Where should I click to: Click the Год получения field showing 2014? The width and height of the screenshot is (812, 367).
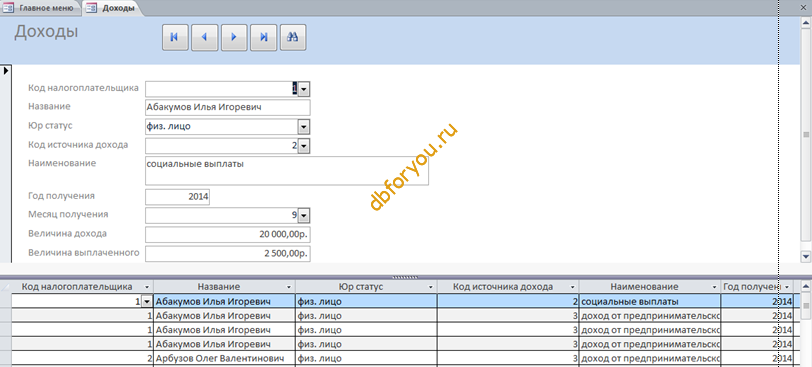tap(177, 197)
